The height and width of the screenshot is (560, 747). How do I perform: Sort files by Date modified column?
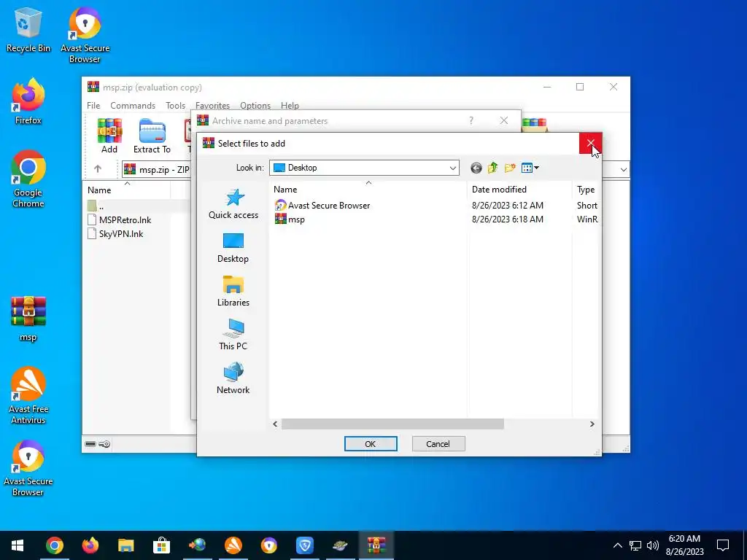(x=519, y=189)
